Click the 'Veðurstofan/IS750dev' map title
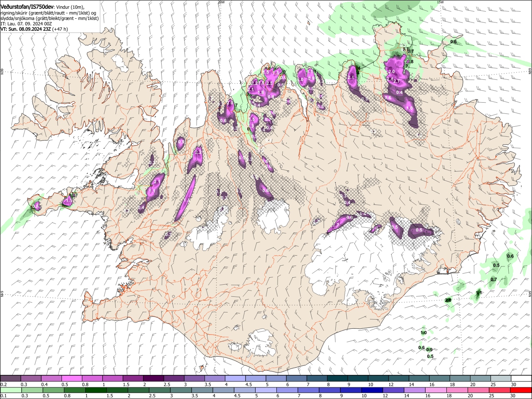532x399 pixels. coord(26,7)
